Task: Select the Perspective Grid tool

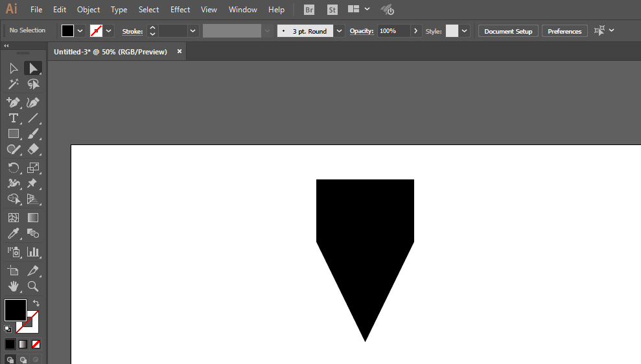Action: click(33, 199)
